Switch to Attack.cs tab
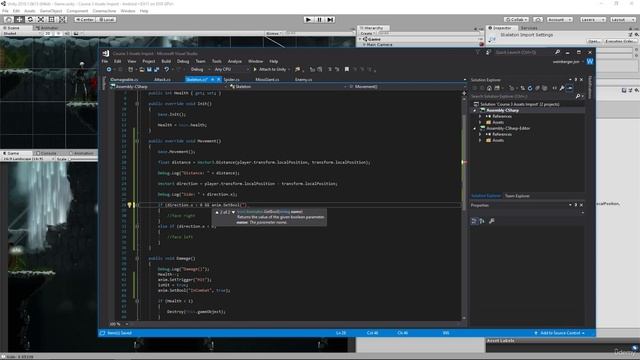This screenshot has height=360, width=640. point(162,80)
